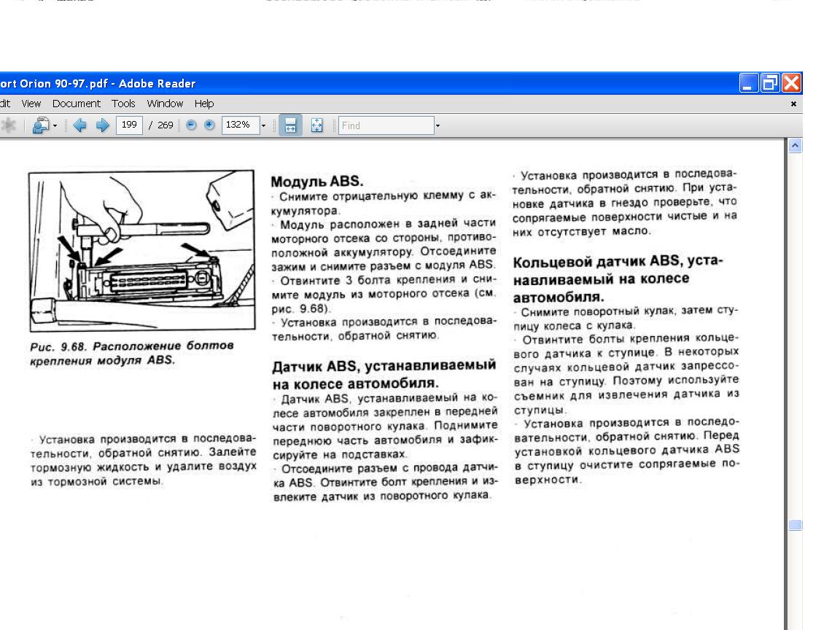
Task: Toggle the fit width scrolling mode
Action: click(x=290, y=125)
